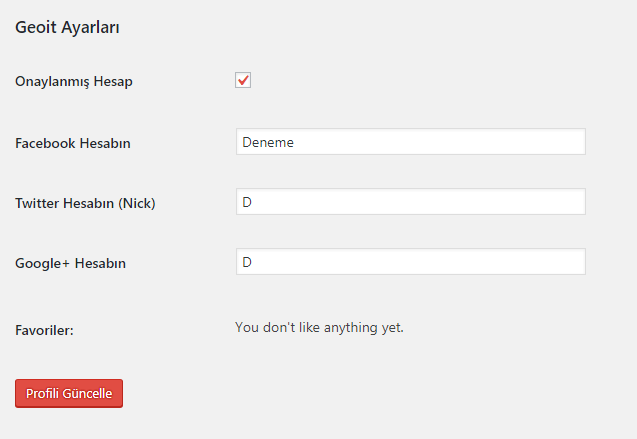Submit the profile with the red update button
This screenshot has width=637, height=439.
pyautogui.click(x=69, y=393)
